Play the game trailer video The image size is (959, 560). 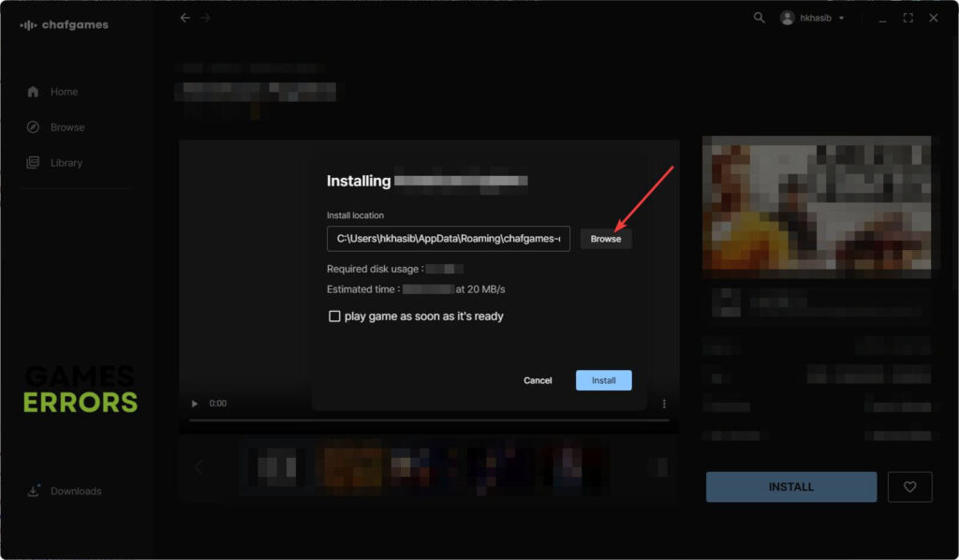[x=195, y=404]
